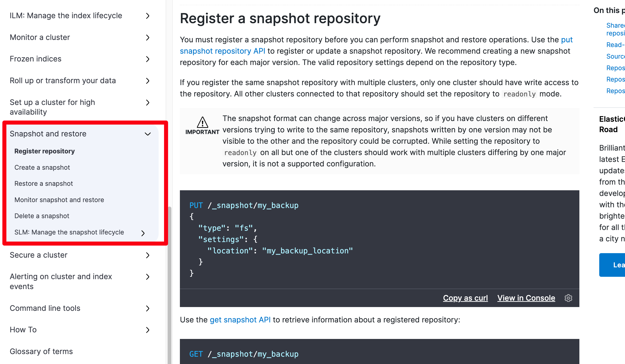Click View in Console link
Viewport: 625px width, 364px height.
tap(526, 298)
